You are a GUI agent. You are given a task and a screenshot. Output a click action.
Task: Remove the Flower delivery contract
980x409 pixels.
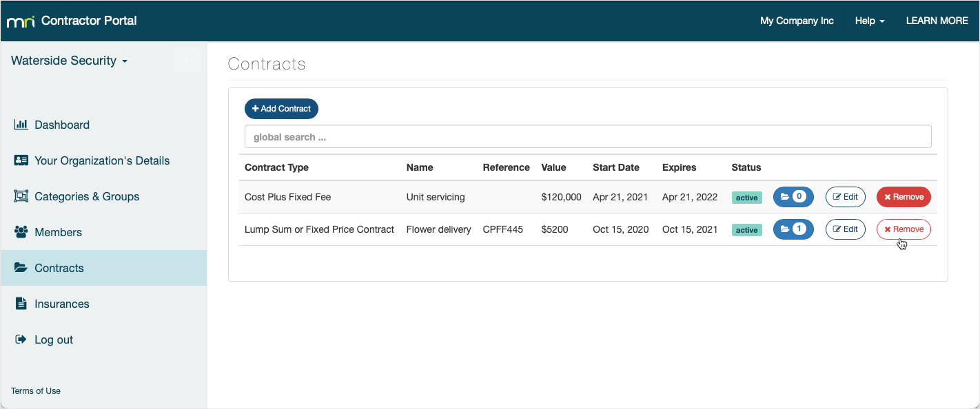904,229
